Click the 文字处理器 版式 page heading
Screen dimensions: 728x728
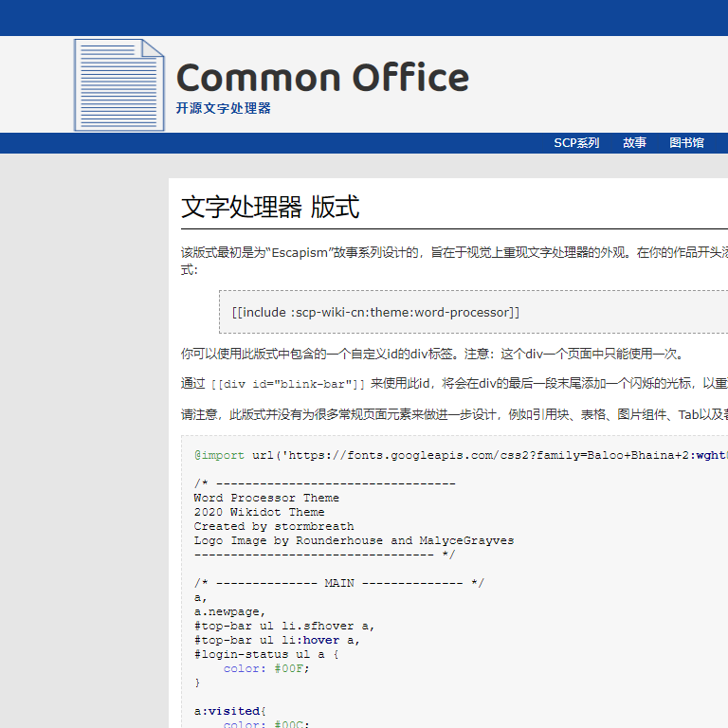point(270,208)
